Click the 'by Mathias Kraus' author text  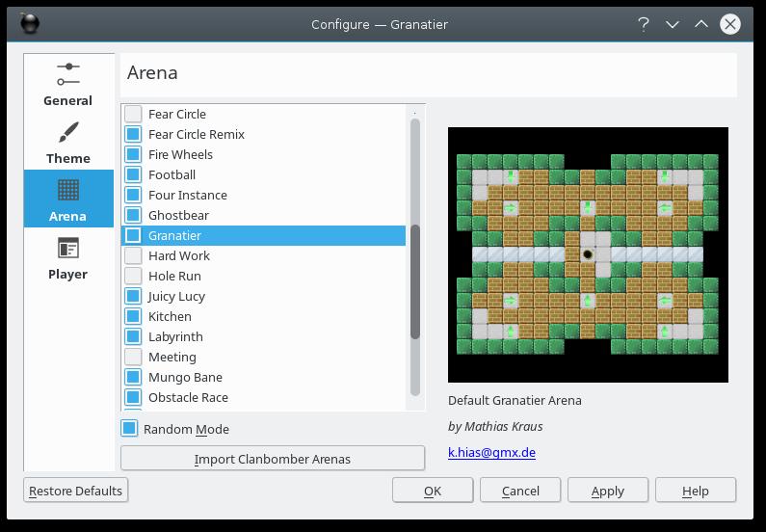(x=495, y=427)
